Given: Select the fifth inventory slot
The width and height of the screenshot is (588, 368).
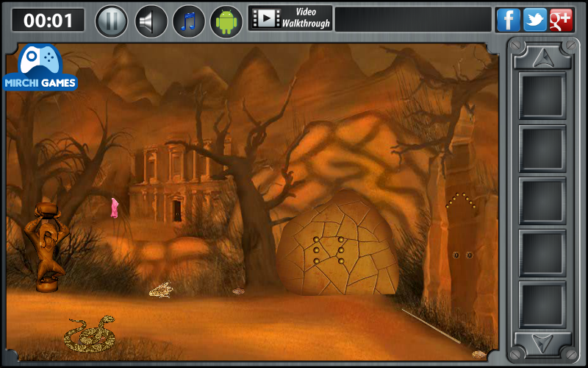Looking at the screenshot, I should pyautogui.click(x=542, y=305).
